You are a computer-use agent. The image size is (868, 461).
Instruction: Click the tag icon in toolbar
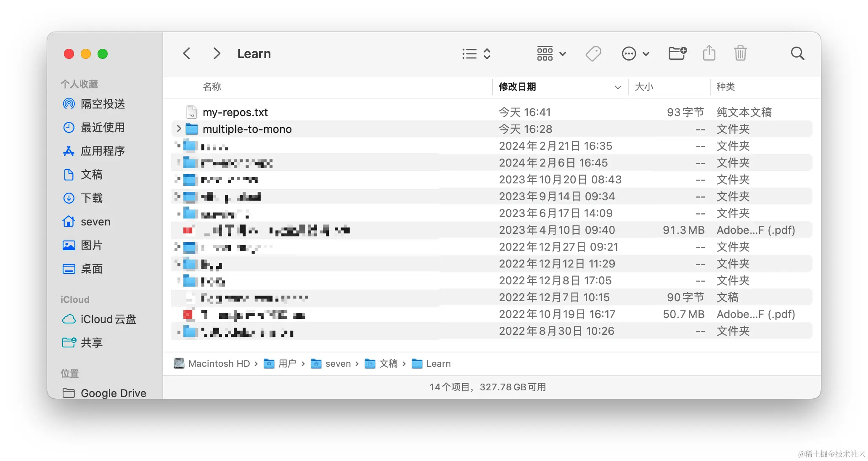click(x=593, y=53)
